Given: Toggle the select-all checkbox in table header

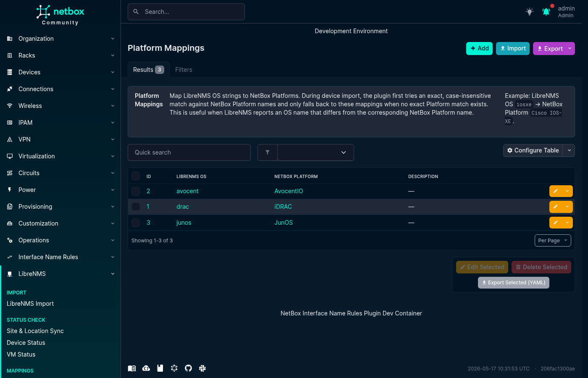Looking at the screenshot, I should tap(136, 176).
